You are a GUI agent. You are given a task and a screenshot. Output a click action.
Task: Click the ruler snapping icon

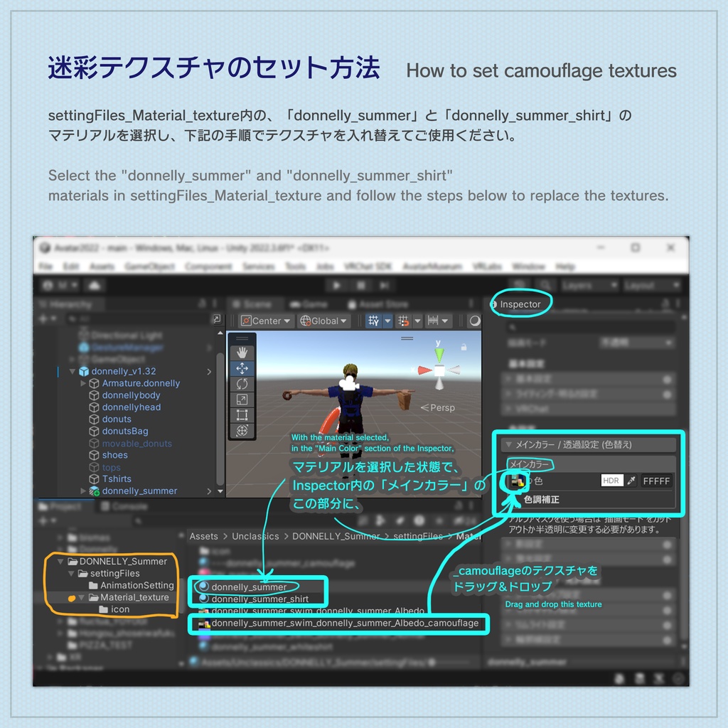(433, 321)
